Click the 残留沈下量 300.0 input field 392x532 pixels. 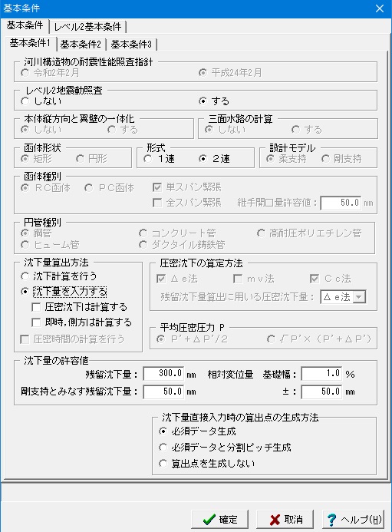coord(164,374)
